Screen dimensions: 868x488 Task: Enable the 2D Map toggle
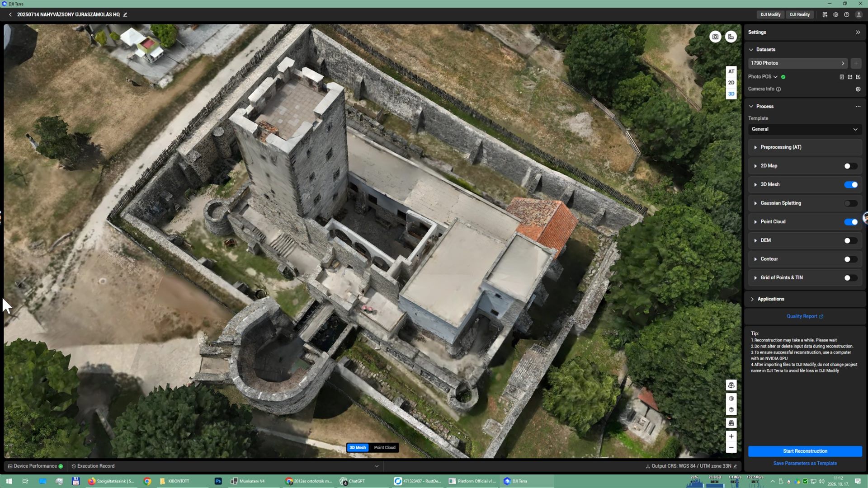point(850,166)
